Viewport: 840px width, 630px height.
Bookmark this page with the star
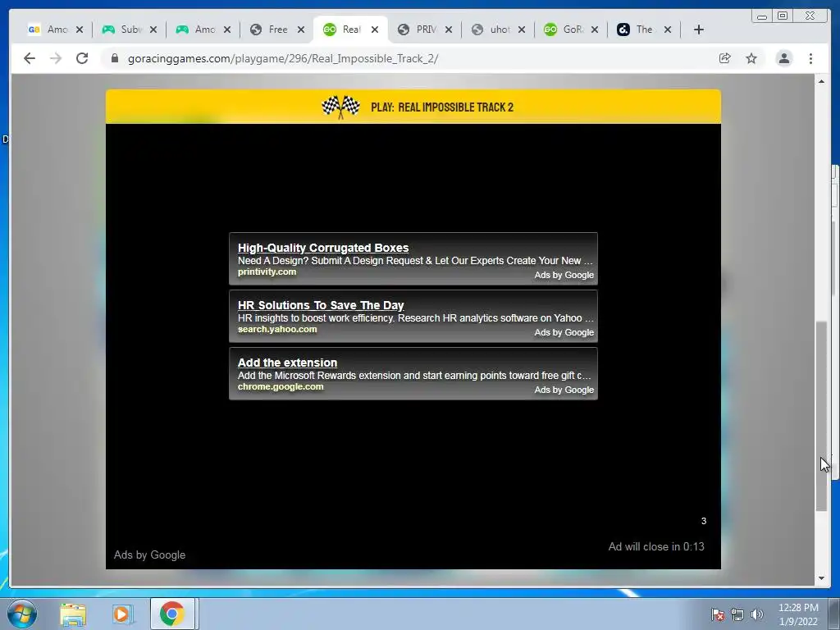point(751,58)
